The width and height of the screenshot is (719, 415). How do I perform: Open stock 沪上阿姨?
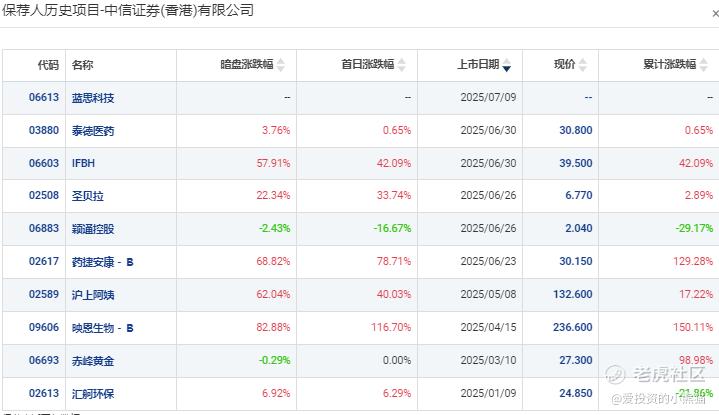pyautogui.click(x=93, y=295)
